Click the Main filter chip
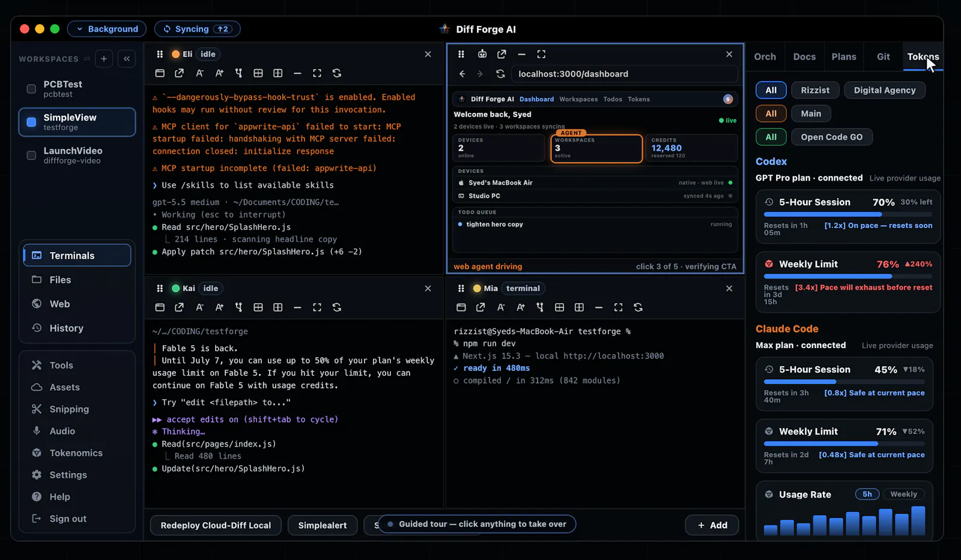This screenshot has height=560, width=961. (811, 113)
